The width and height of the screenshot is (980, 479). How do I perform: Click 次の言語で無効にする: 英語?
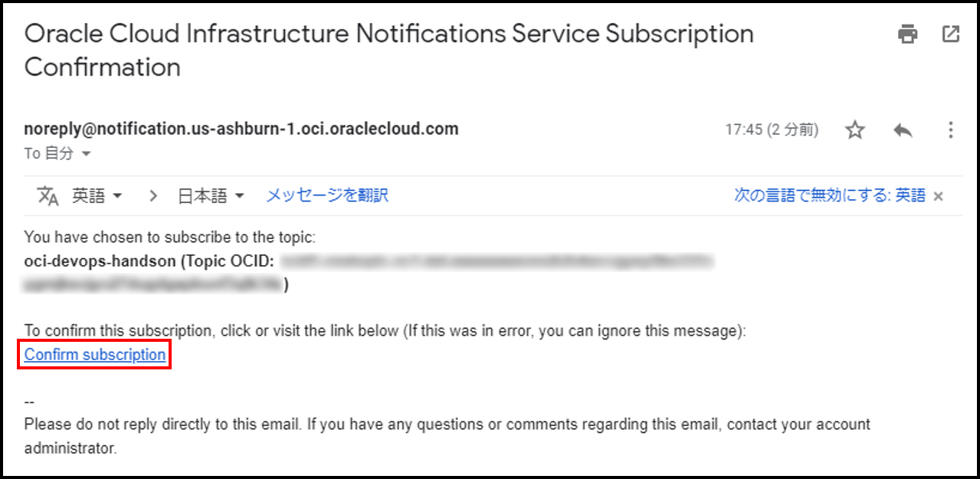829,195
